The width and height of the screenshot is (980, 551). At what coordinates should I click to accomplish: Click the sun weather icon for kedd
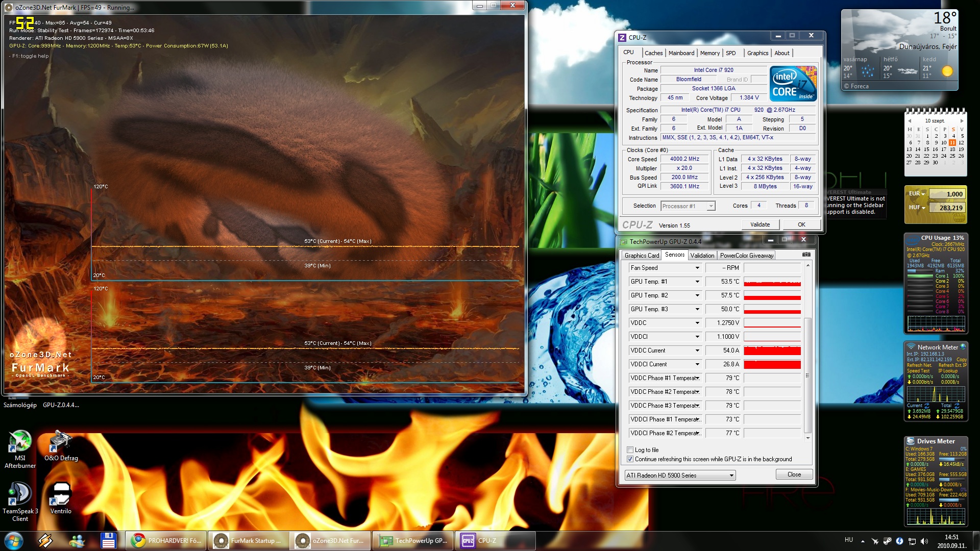click(947, 71)
